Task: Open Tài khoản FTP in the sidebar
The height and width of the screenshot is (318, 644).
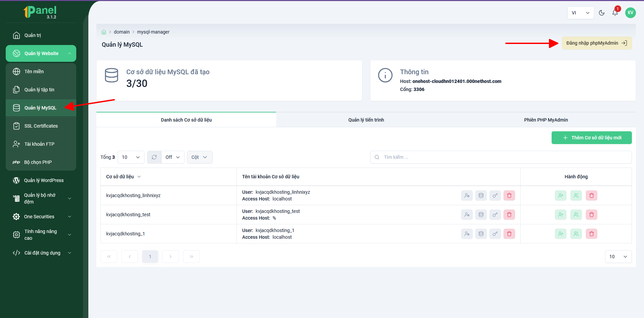Action: [x=41, y=144]
